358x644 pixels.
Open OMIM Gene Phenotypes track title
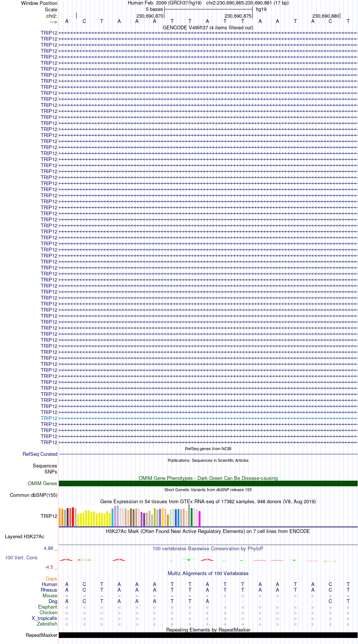coord(208,478)
